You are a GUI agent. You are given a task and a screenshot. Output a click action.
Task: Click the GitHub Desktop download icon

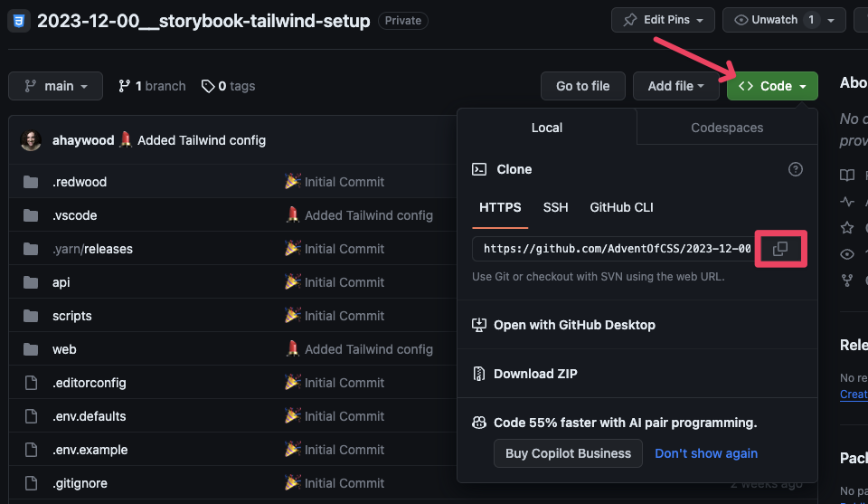[479, 325]
